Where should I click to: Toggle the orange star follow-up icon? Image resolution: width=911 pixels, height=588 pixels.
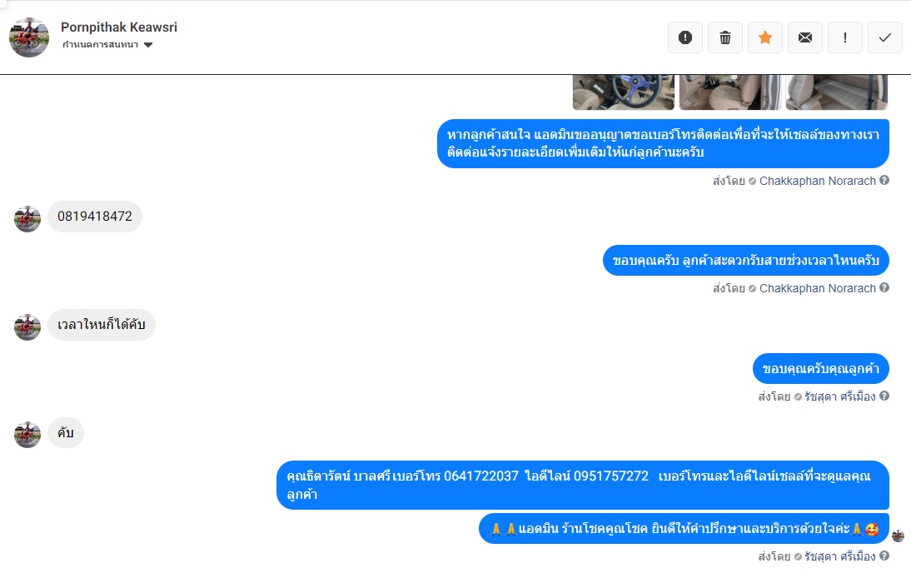tap(765, 37)
